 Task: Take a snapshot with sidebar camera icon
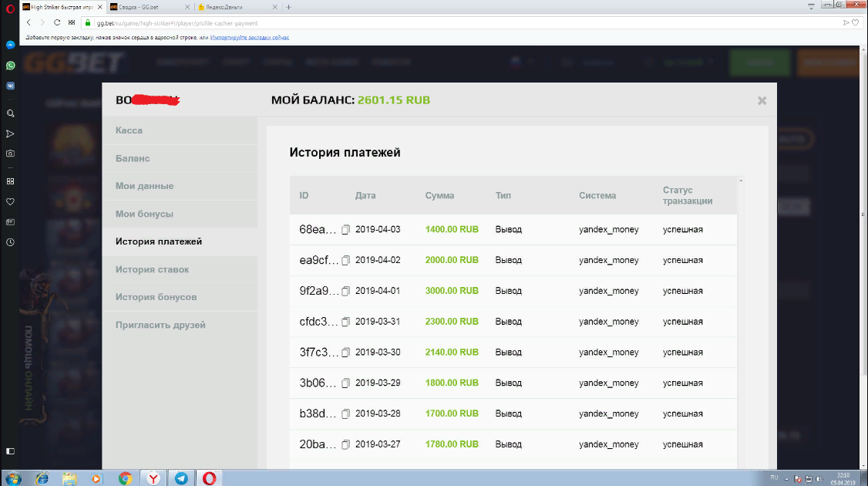pyautogui.click(x=10, y=154)
